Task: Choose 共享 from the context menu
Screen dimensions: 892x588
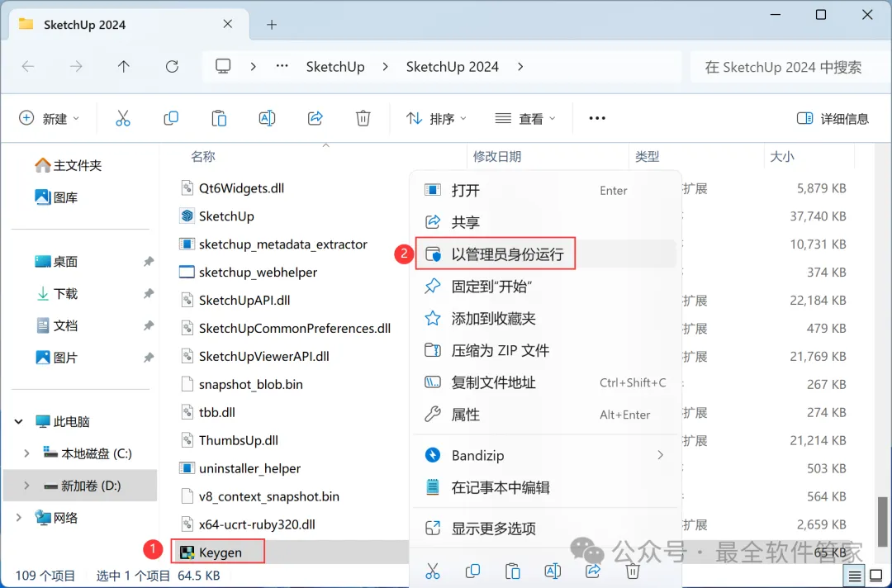Action: pos(546,222)
